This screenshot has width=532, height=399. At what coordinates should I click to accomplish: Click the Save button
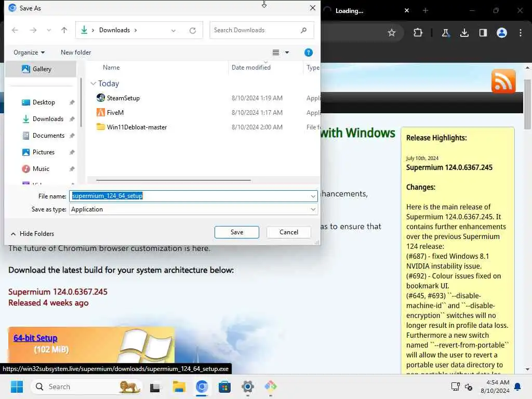point(237,232)
